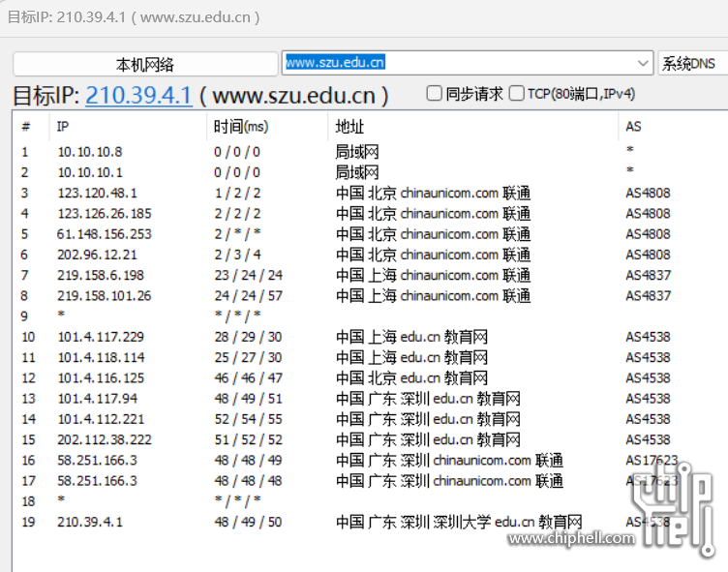Open the target address dropdown arrow

pyautogui.click(x=643, y=63)
